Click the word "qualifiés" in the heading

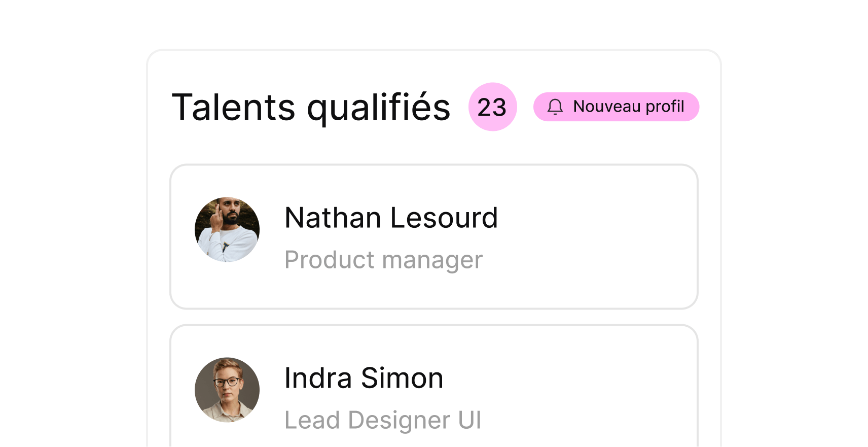click(378, 108)
